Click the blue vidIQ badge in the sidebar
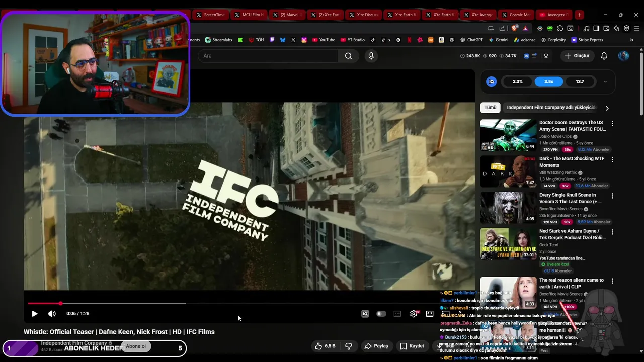Viewport: 644px width, 362px height. pyautogui.click(x=492, y=81)
